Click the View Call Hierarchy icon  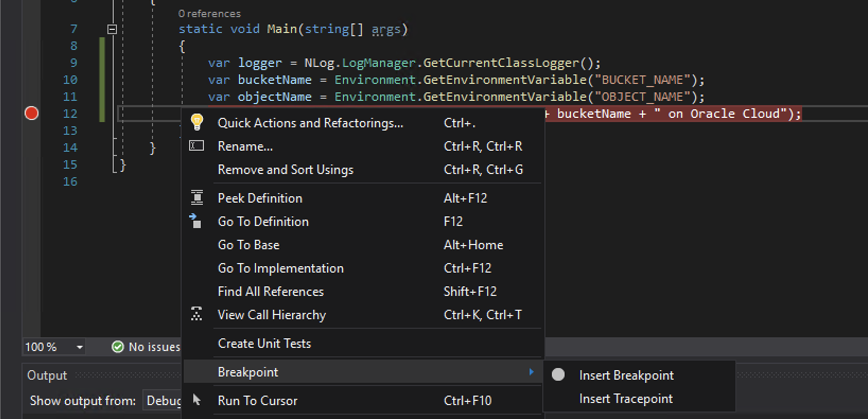point(197,315)
